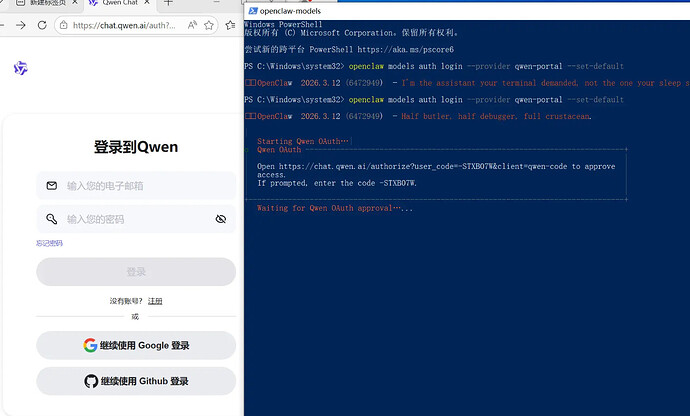This screenshot has width=690, height=416.
Task: Click the aka.ms/pscore6 link text in PowerShell
Action: pyautogui.click(x=405, y=50)
